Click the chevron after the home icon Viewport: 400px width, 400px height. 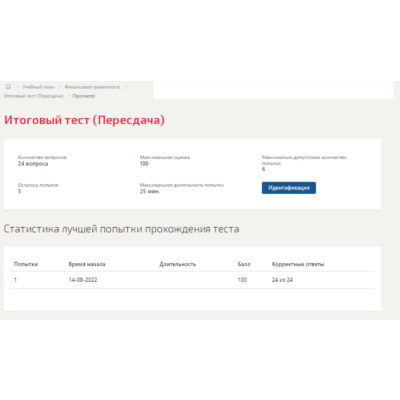(18, 87)
